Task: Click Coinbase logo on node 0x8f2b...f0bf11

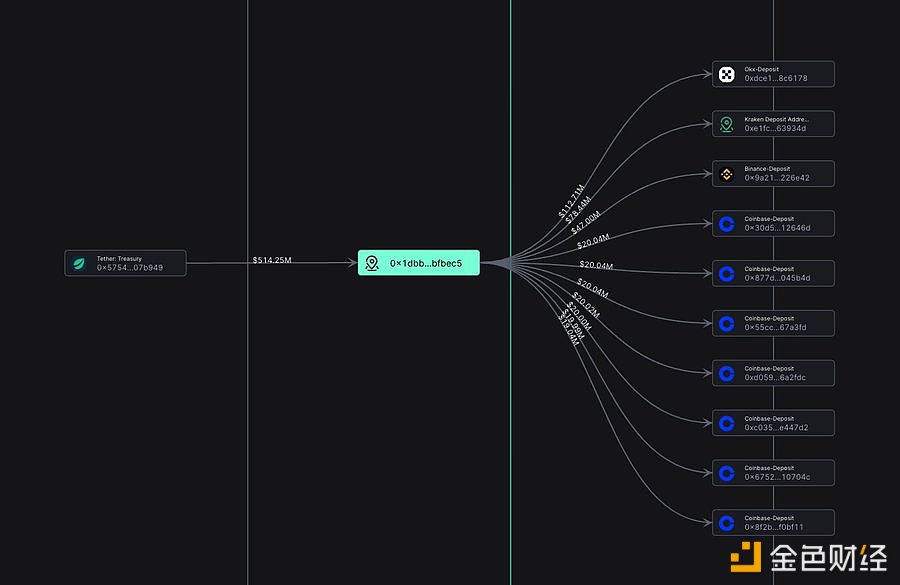Action: tap(727, 523)
